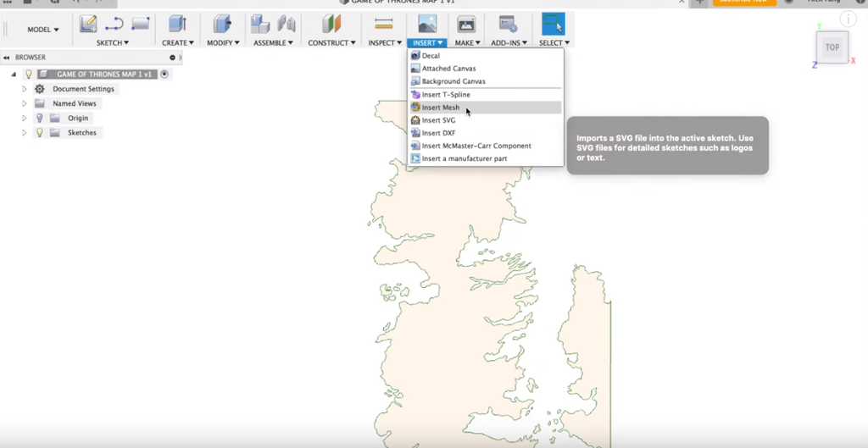This screenshot has height=448, width=868.
Task: Select the Create Sketch tool icon
Action: tap(88, 25)
